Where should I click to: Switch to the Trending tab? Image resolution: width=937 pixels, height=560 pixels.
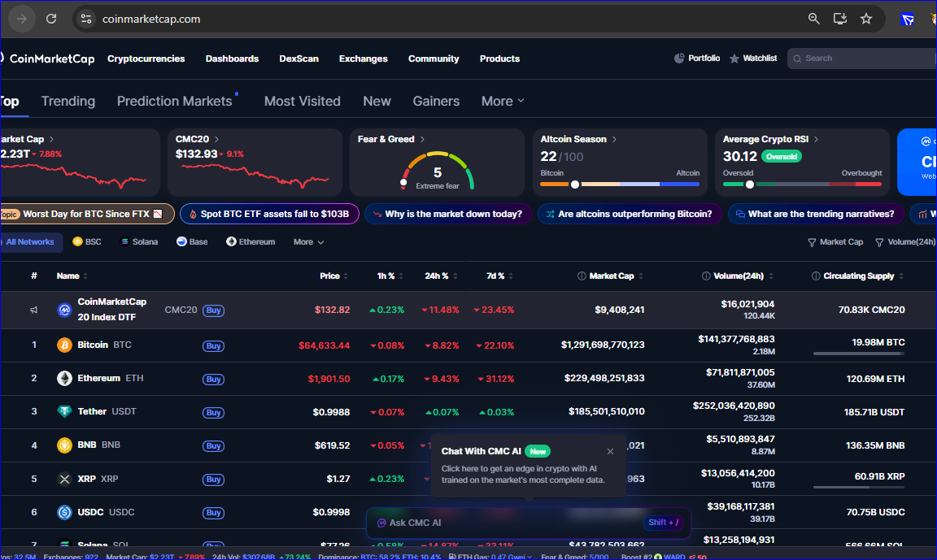click(x=68, y=101)
